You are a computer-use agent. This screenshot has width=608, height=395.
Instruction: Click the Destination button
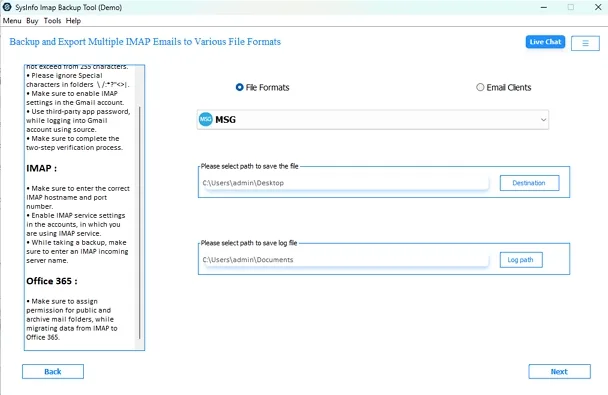coord(529,183)
